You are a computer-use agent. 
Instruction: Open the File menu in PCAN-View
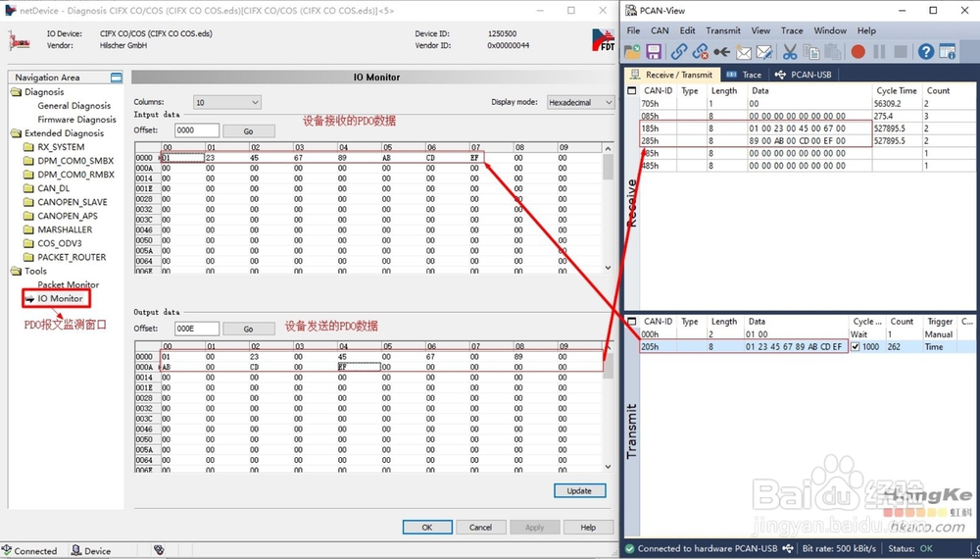coord(633,30)
